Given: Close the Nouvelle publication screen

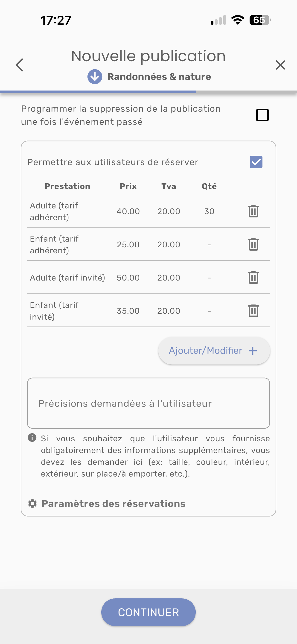Looking at the screenshot, I should click(x=280, y=65).
